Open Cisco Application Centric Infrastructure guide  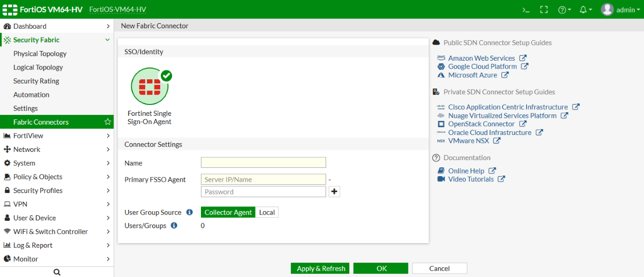508,107
